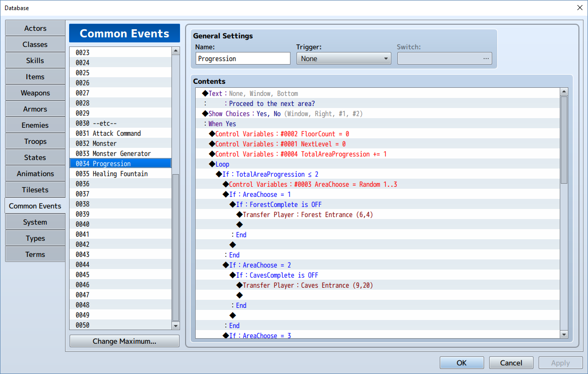Select empty event slot 0050
Screen dimensions: 588x374
click(121, 325)
